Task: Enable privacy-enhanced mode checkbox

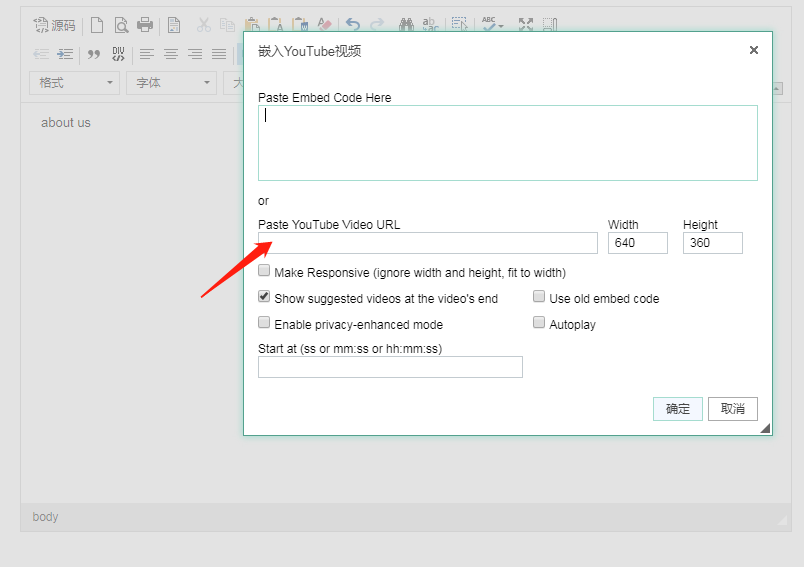Action: click(264, 322)
